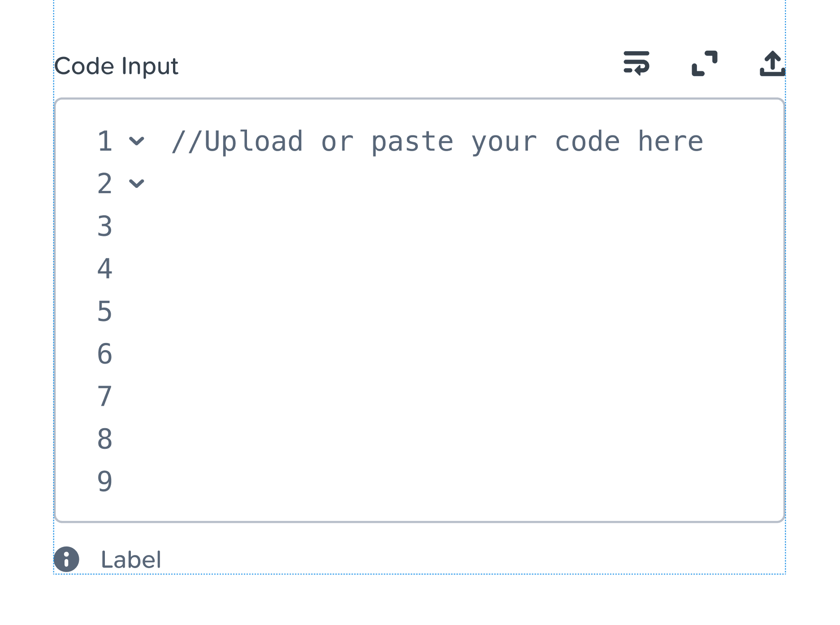Collapse fold chevron on line 2
The width and height of the screenshot is (840, 625).
click(136, 183)
